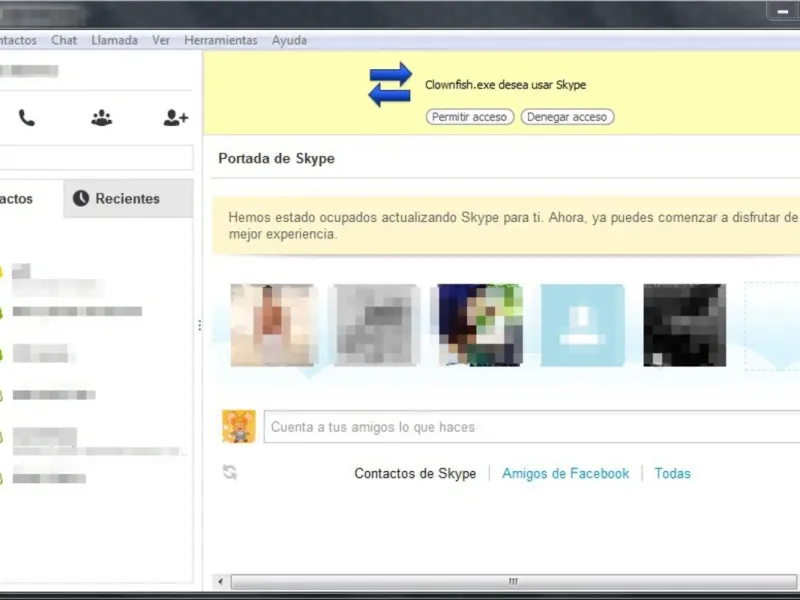This screenshot has width=800, height=600.
Task: Open the Herramientas menu
Action: [x=220, y=40]
